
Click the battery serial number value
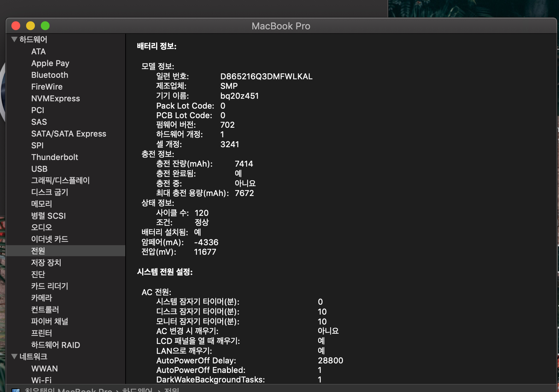266,76
